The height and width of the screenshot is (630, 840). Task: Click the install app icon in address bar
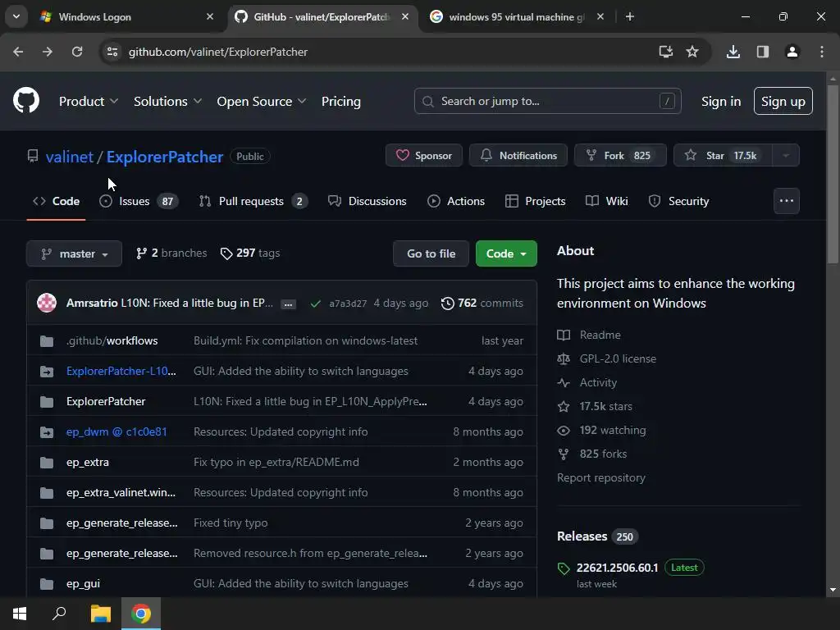pyautogui.click(x=666, y=52)
